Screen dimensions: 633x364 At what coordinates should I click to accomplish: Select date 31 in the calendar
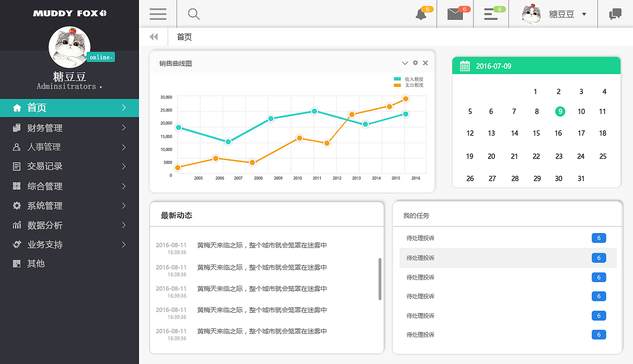pos(581,178)
